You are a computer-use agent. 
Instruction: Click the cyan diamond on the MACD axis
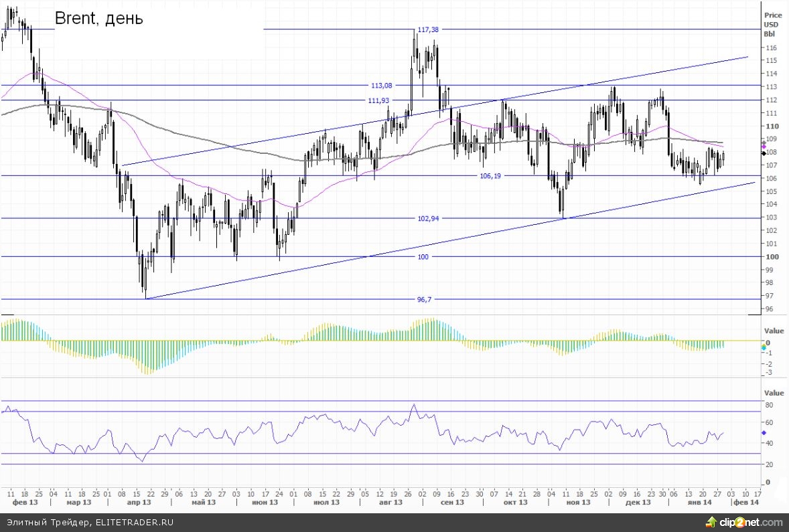tap(764, 348)
